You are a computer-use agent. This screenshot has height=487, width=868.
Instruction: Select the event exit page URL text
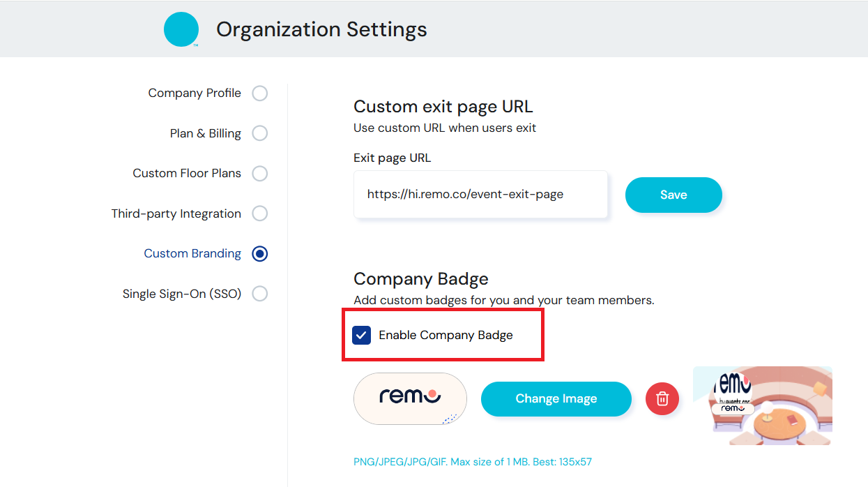465,194
